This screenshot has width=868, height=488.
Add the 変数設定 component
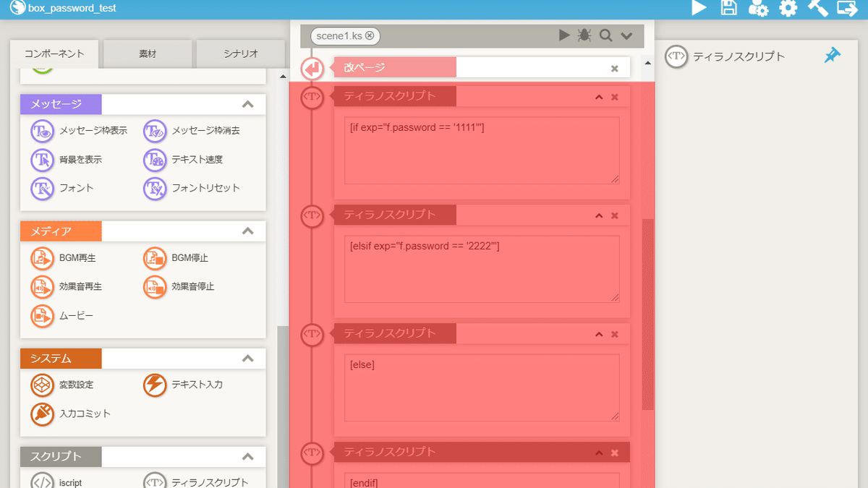tap(62, 385)
